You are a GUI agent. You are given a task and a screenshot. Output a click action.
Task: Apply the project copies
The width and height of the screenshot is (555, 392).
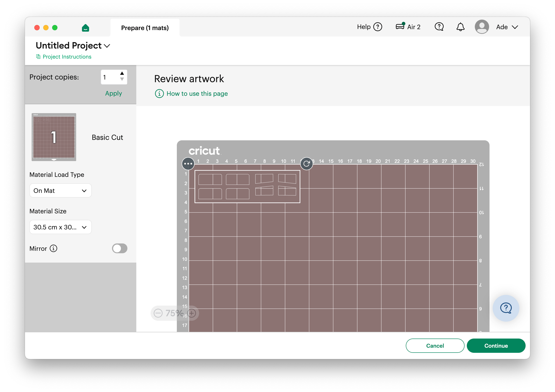point(113,94)
